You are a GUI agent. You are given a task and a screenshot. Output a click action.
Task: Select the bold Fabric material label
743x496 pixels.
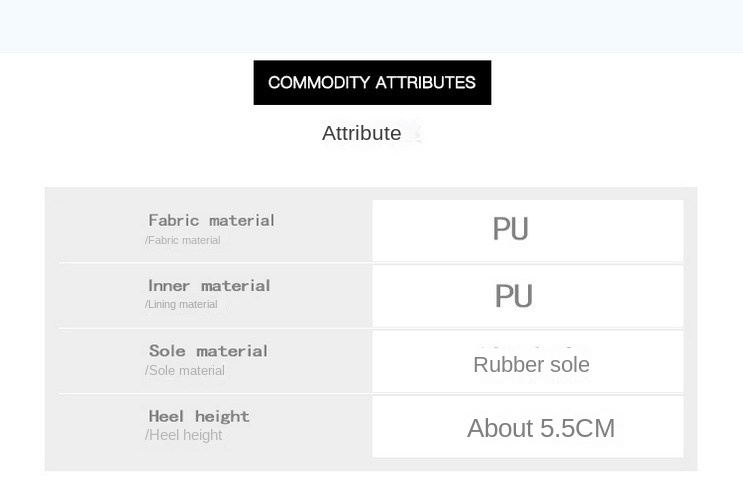tap(211, 220)
